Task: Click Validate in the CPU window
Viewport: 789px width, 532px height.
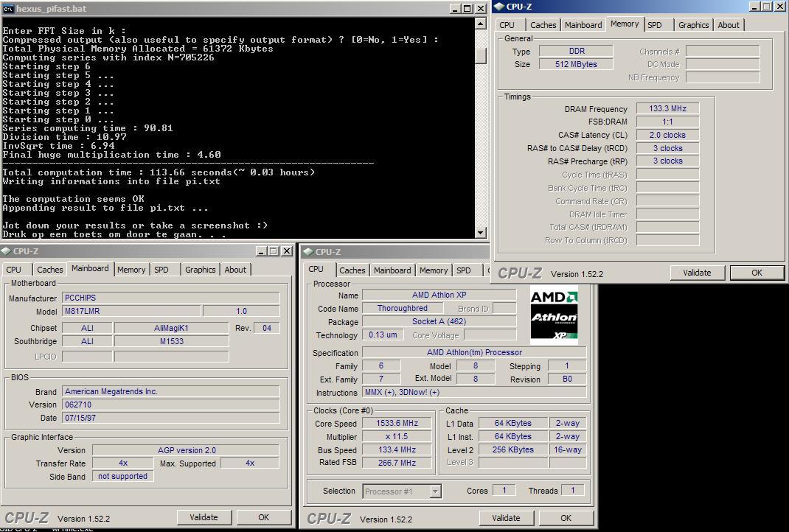Action: point(506,518)
